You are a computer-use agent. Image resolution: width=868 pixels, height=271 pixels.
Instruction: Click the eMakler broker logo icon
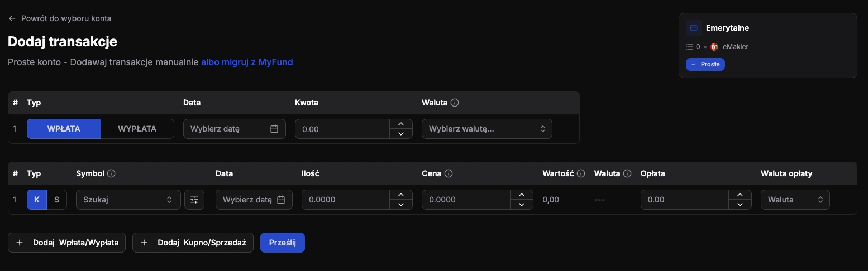[714, 47]
